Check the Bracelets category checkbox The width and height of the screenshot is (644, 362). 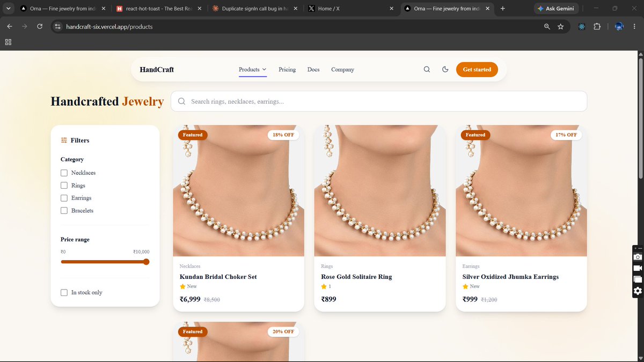[x=64, y=211]
